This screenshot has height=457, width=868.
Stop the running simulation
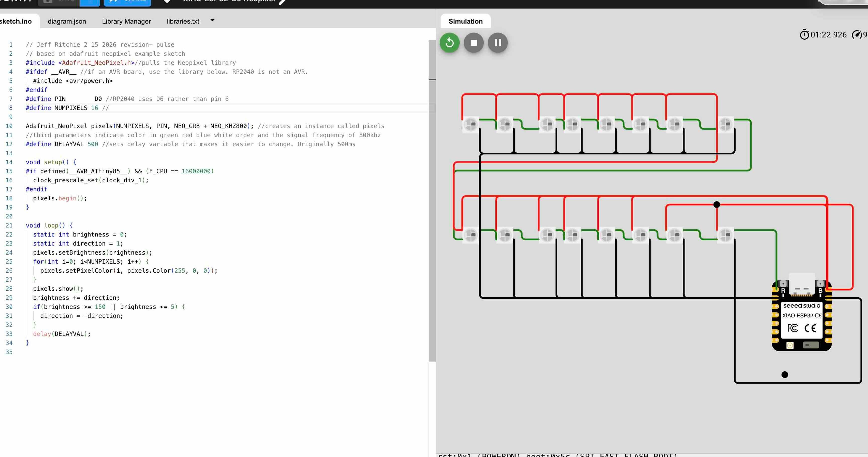[x=474, y=42]
